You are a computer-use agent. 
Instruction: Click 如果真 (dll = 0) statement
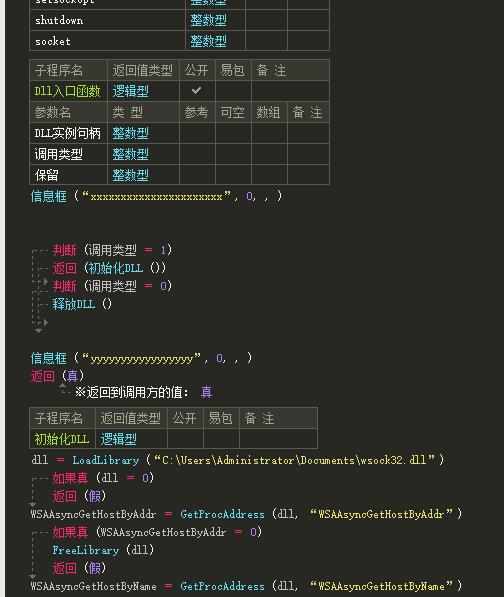[103, 478]
